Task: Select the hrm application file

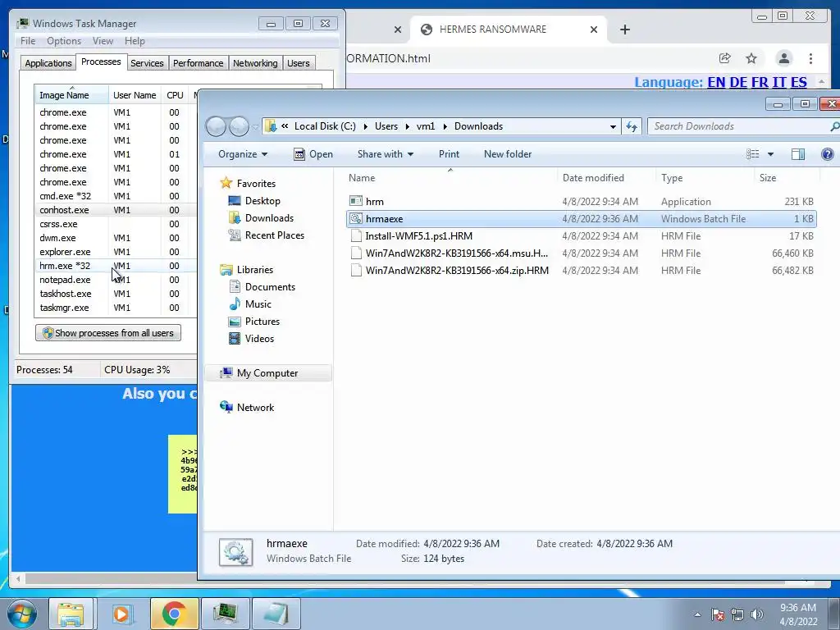Action: pos(582,202)
